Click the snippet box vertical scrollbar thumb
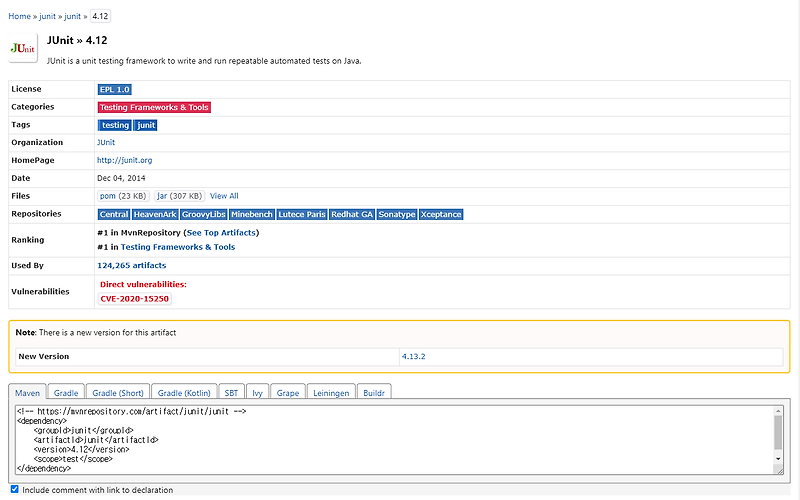800x500 pixels. (x=778, y=433)
